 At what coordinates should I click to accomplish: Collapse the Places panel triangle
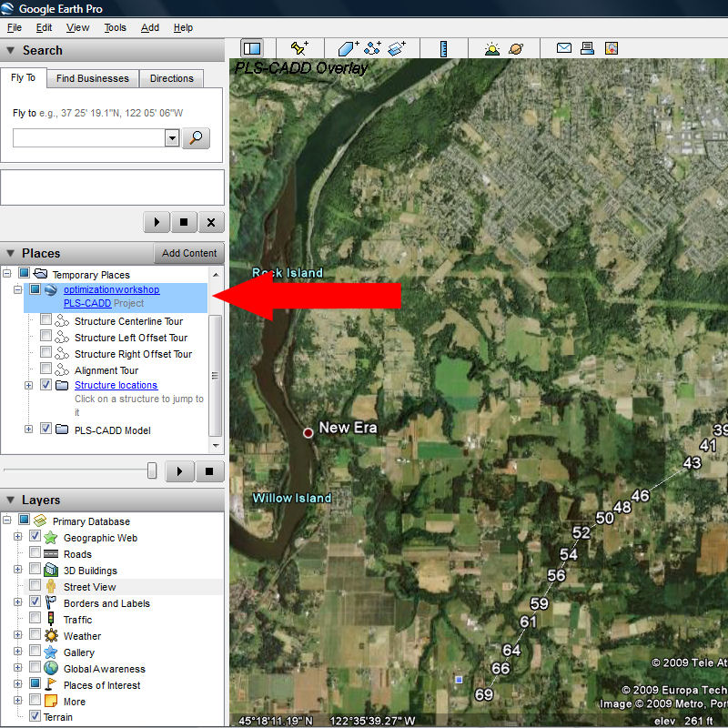click(x=10, y=253)
